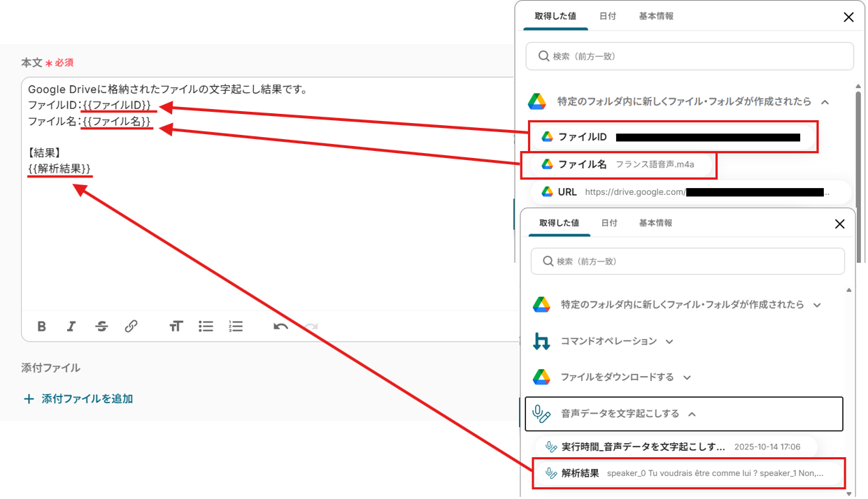868x499 pixels.
Task: Insert a bulleted list
Action: pos(206,326)
